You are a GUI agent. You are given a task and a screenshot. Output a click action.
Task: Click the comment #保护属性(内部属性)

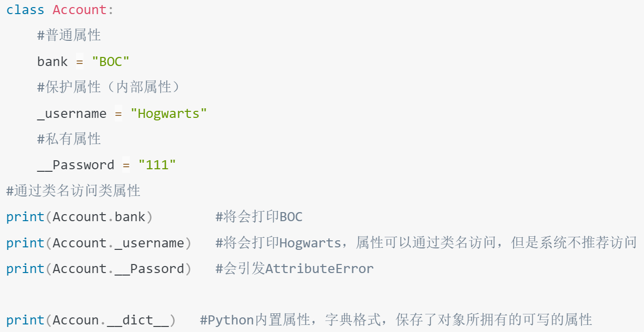point(109,87)
